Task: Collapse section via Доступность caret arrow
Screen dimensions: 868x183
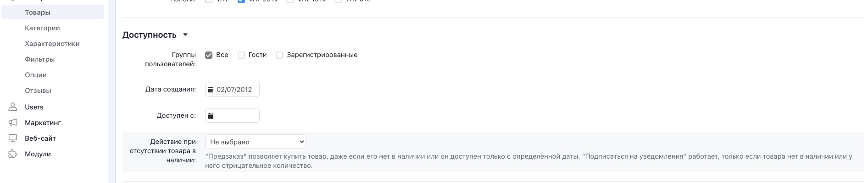Action: (185, 35)
